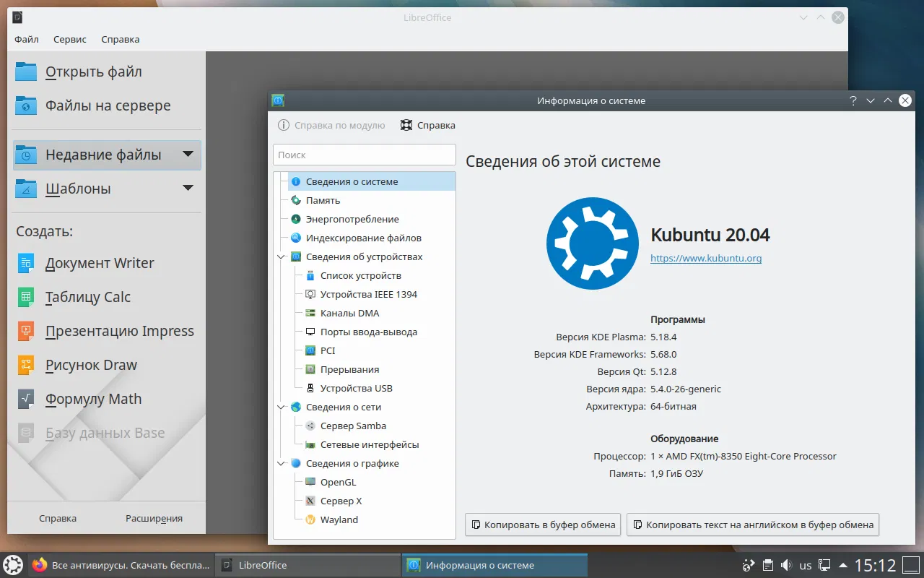This screenshot has height=578, width=924.
Task: Click Справка button at LibreOffice sidebar bottom
Action: click(58, 518)
